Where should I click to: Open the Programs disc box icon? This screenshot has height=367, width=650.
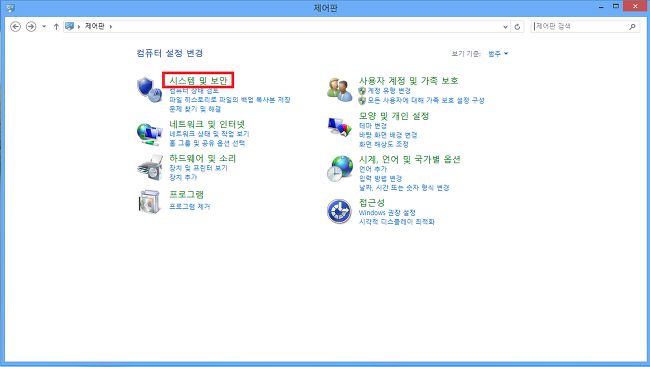[149, 202]
